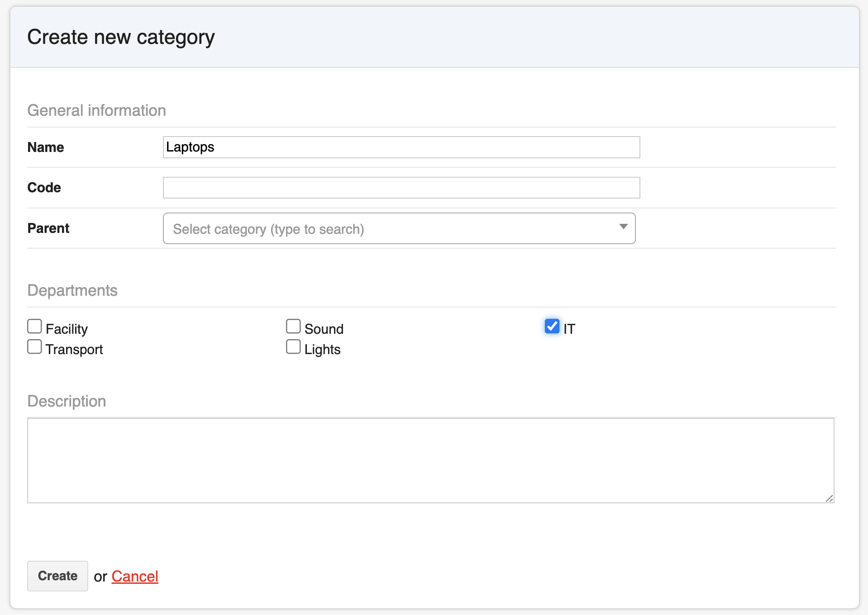Viewport: 868px width, 615px height.
Task: Click the Name text field containing Laptops
Action: (401, 147)
